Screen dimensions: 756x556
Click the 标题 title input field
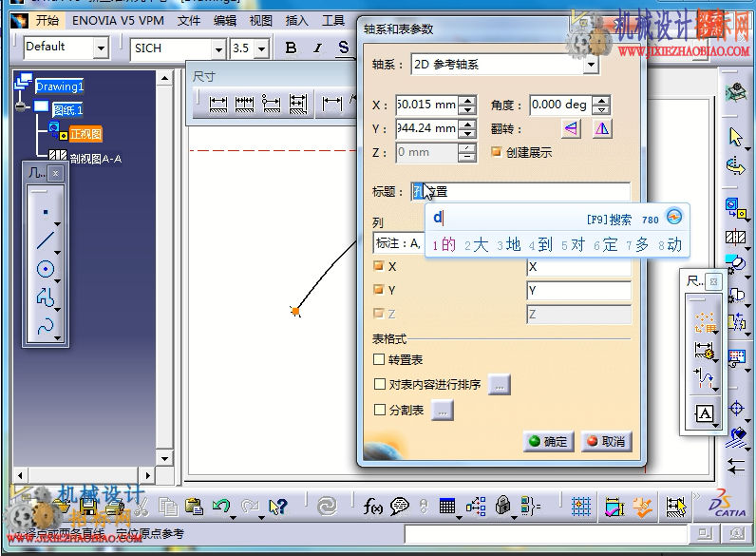520,192
